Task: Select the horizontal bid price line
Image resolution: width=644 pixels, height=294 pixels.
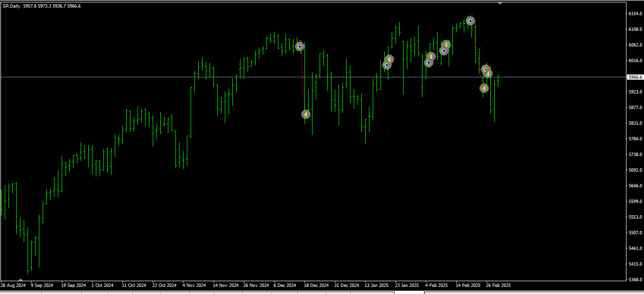Action: tap(313, 77)
